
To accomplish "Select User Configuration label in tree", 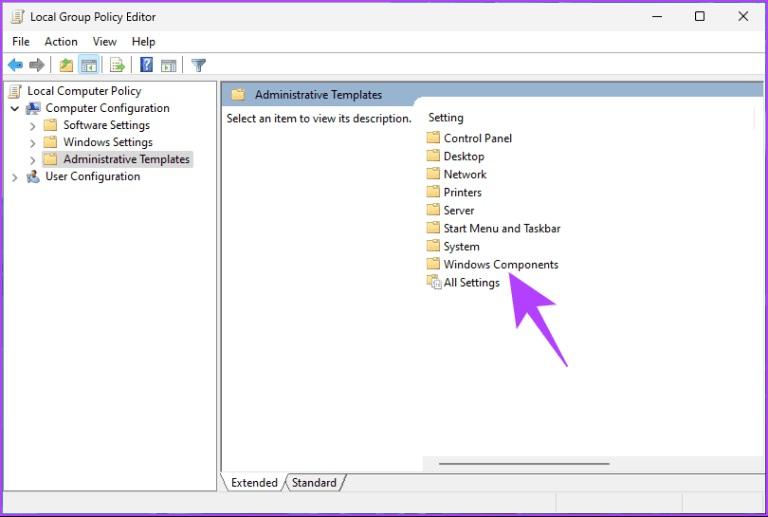I will [93, 176].
